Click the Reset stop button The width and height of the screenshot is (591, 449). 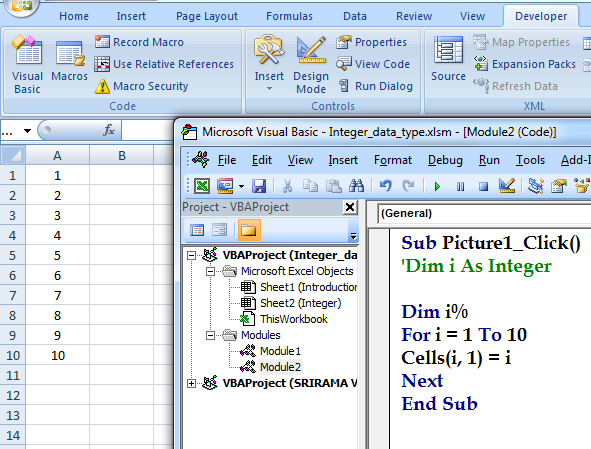[x=483, y=186]
